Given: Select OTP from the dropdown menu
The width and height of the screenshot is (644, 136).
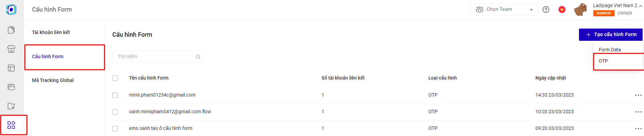Looking at the screenshot, I should (x=603, y=61).
